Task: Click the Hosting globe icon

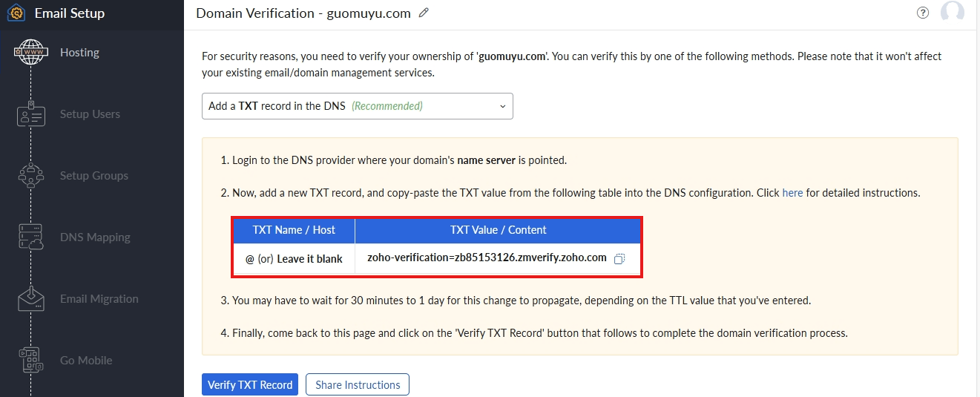Action: 30,53
